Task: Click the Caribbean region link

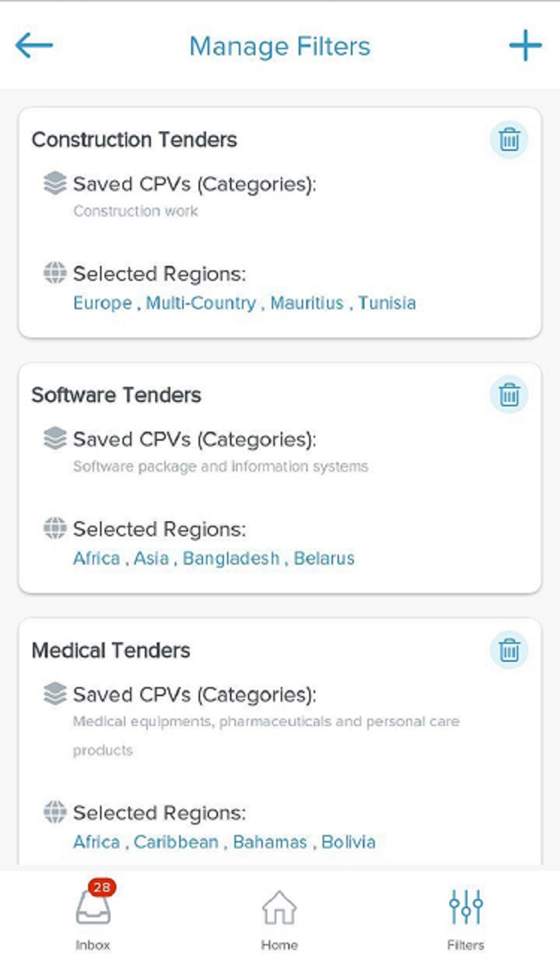Action: (176, 842)
